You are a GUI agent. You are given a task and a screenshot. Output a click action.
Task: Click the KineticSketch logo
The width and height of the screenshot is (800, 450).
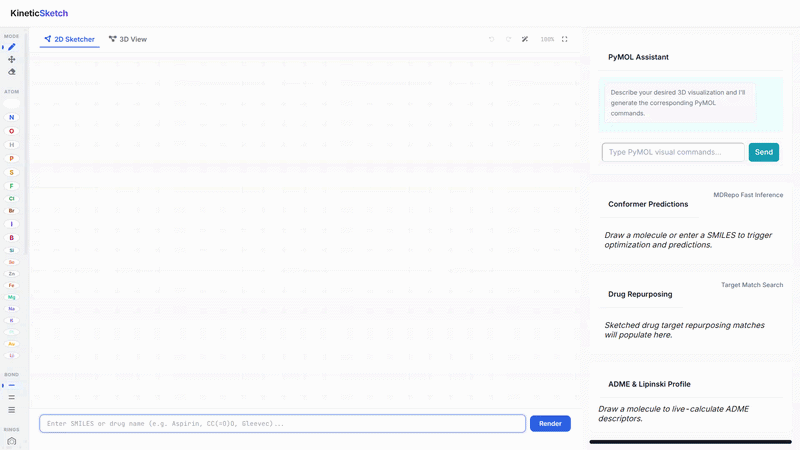coord(39,13)
